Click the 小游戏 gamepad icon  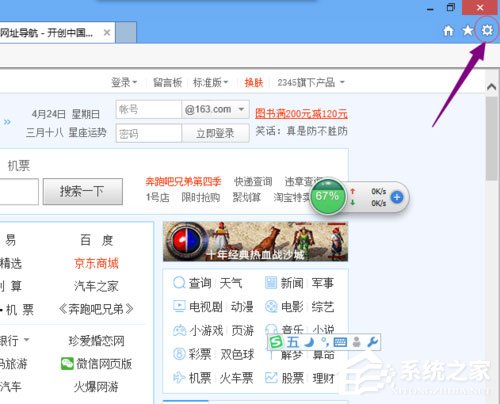(x=179, y=330)
